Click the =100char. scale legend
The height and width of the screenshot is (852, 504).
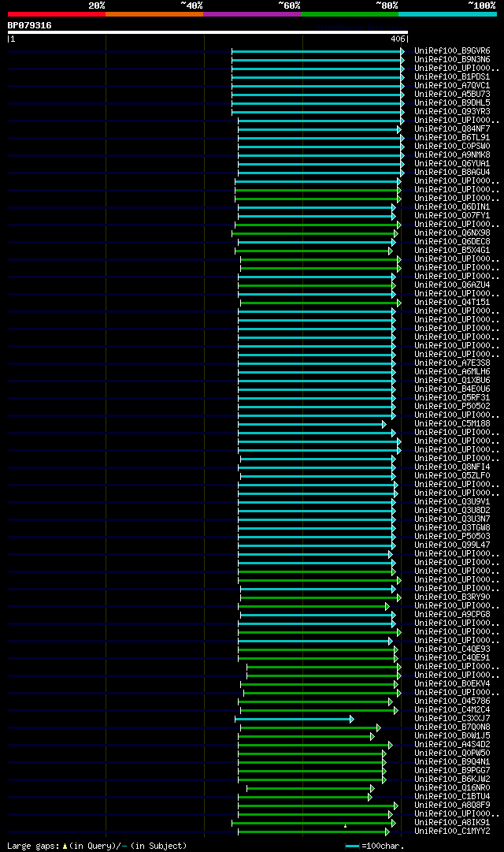[x=375, y=846]
